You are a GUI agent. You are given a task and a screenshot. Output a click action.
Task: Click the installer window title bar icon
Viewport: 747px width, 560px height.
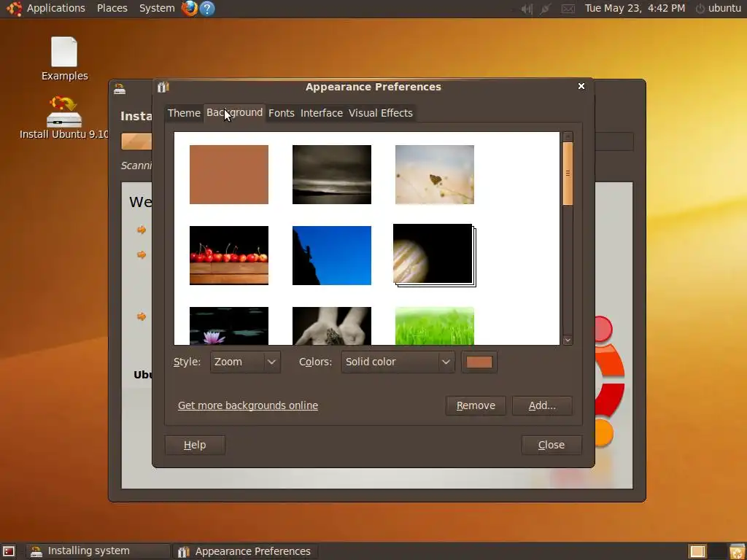pos(120,89)
